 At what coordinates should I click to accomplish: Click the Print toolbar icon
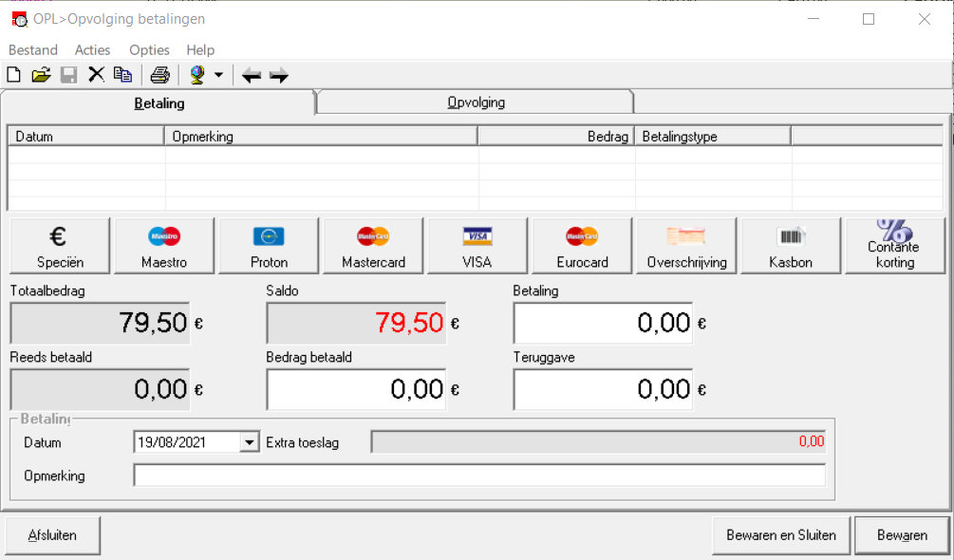coord(160,75)
